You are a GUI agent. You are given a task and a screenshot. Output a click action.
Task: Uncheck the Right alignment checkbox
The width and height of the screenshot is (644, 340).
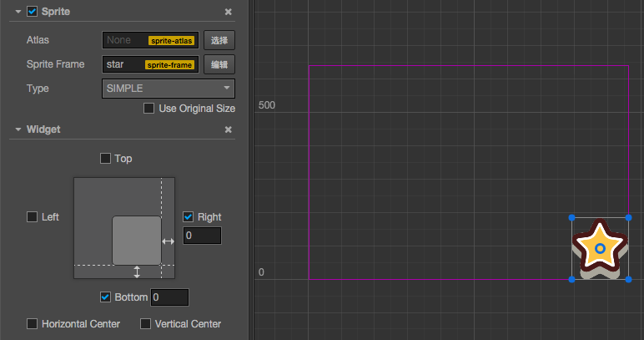coord(189,217)
